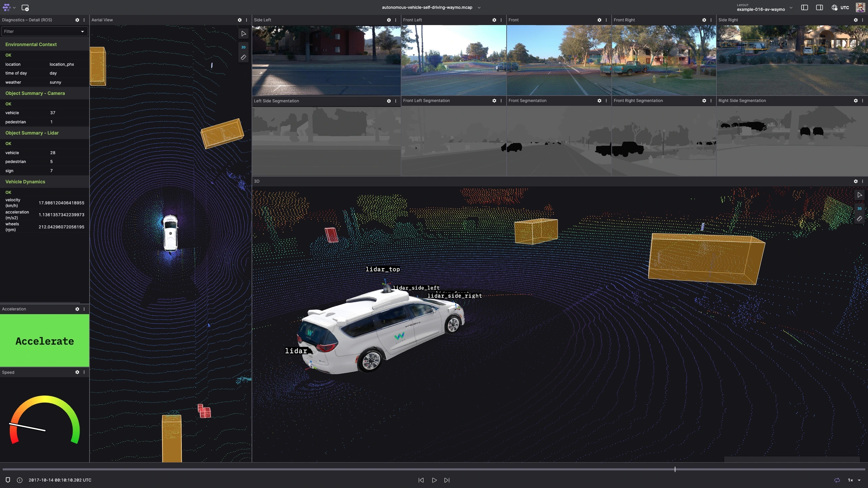Open the Front Left Segmentation panel menu
The image size is (868, 488).
[x=501, y=101]
